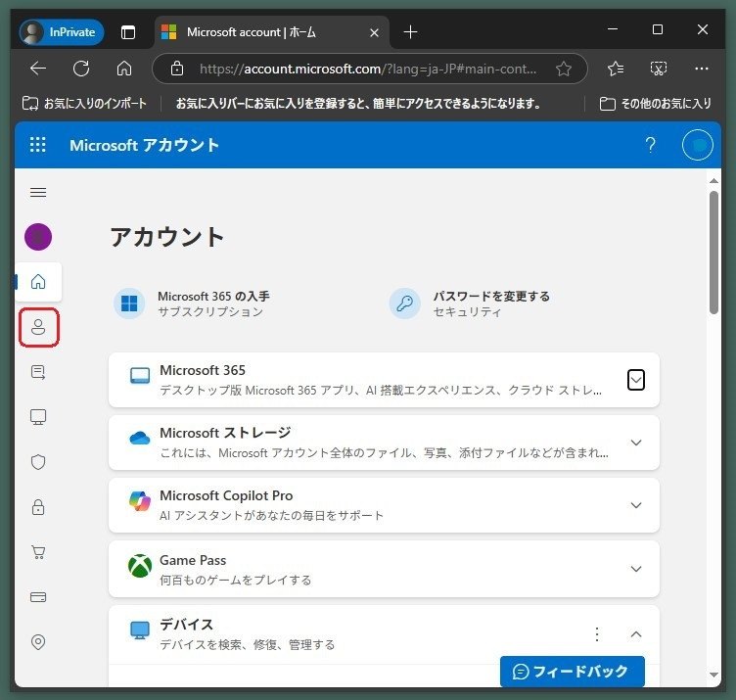Image resolution: width=736 pixels, height=700 pixels.
Task: Click the help question mark icon
Action: coord(650,145)
